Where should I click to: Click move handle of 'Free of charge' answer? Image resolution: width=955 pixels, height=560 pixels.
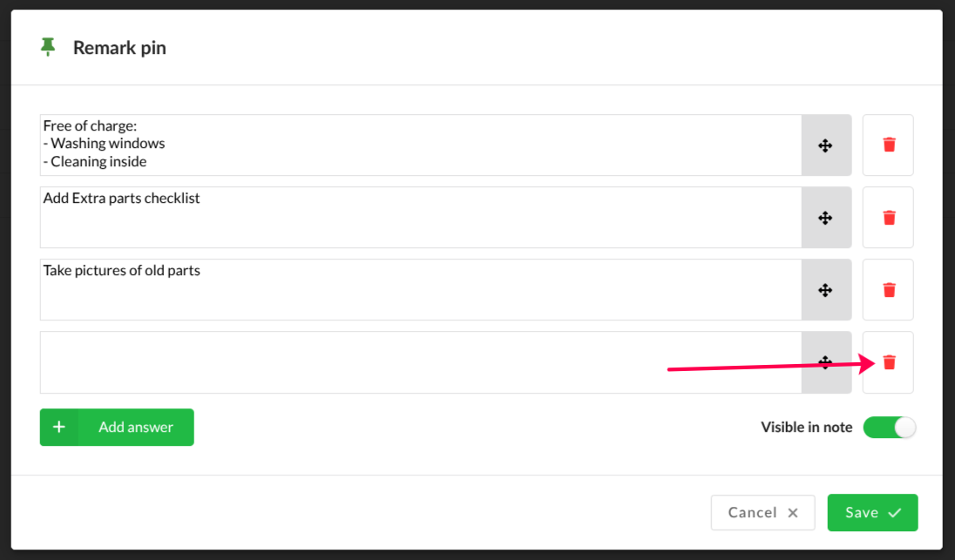click(826, 145)
